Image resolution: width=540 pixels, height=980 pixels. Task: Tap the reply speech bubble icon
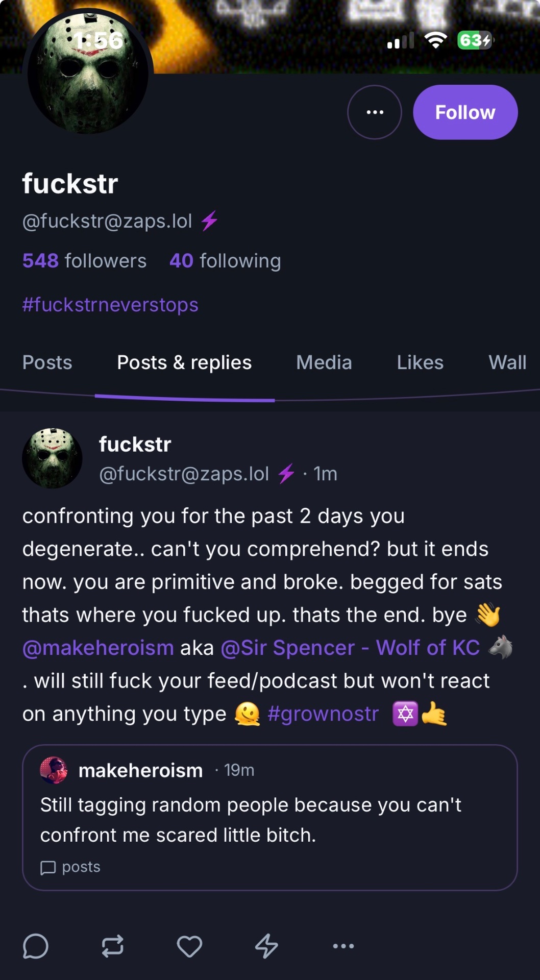pos(36,946)
